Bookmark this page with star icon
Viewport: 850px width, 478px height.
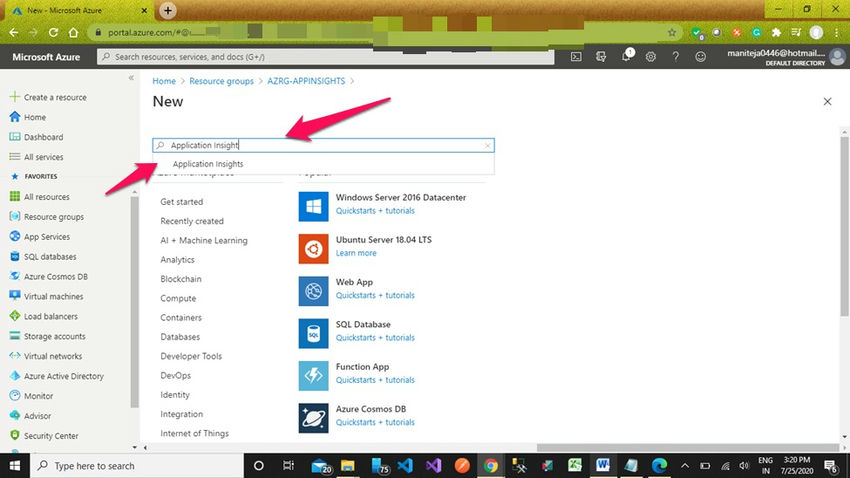[x=672, y=33]
